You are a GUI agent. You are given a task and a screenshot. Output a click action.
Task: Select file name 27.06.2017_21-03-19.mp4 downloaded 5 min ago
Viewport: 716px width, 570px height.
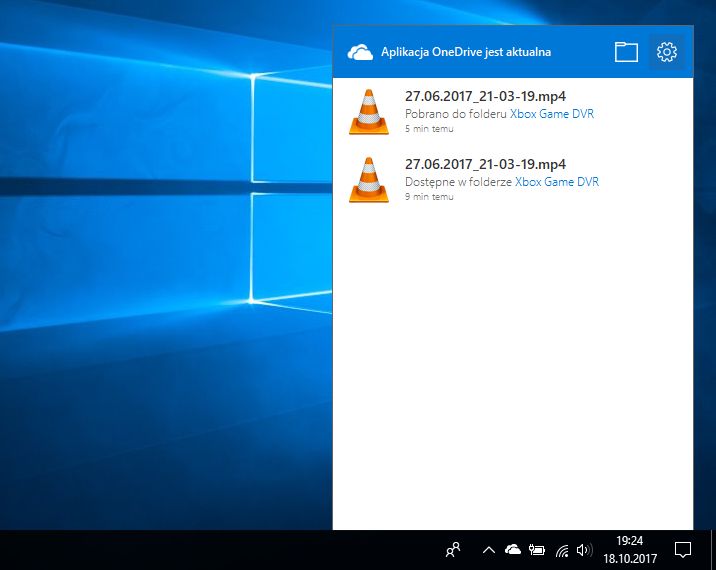485,96
